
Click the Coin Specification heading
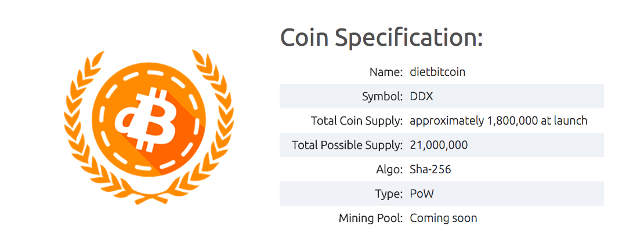(381, 38)
